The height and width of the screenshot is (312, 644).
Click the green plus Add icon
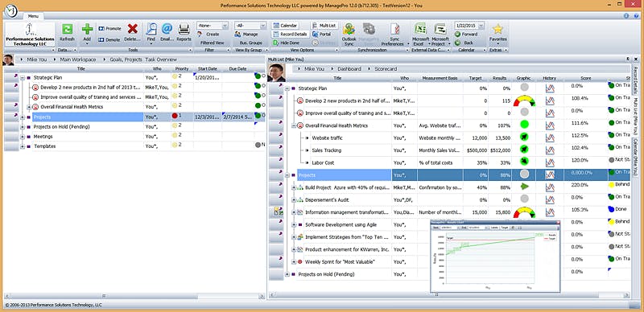point(87,30)
